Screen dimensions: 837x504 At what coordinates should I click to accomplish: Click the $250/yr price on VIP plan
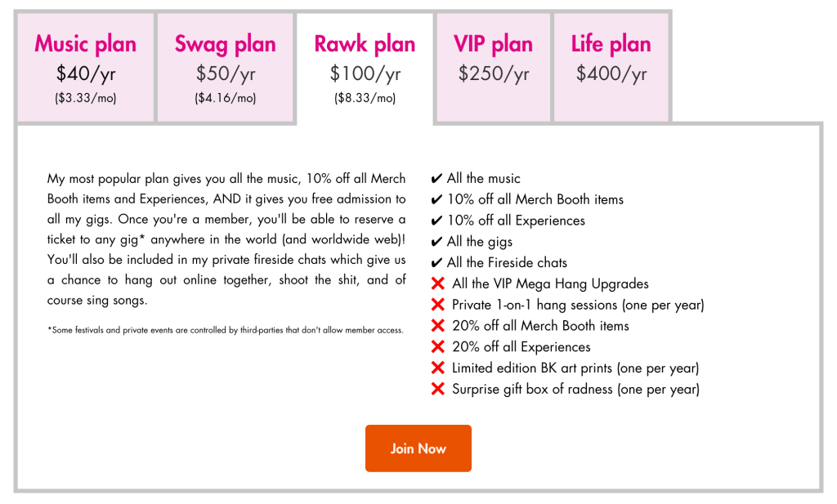pos(494,74)
